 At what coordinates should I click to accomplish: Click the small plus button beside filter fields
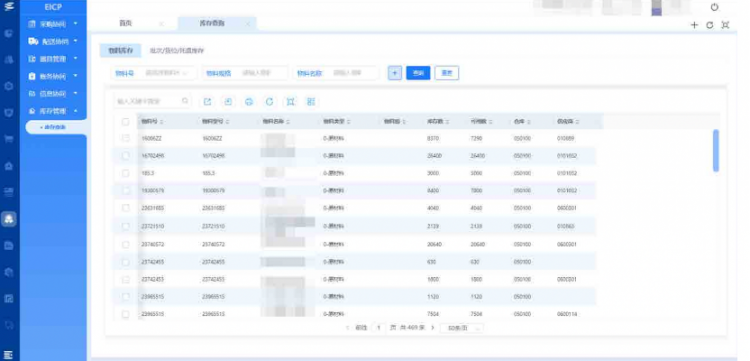[x=395, y=73]
